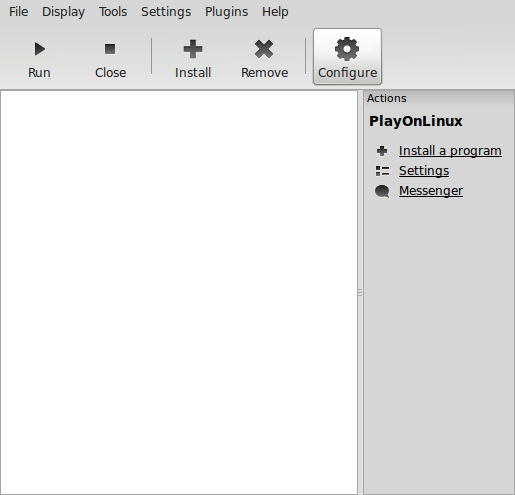Viewport: 515px width, 495px height.
Task: Open the Messenger link
Action: point(431,191)
